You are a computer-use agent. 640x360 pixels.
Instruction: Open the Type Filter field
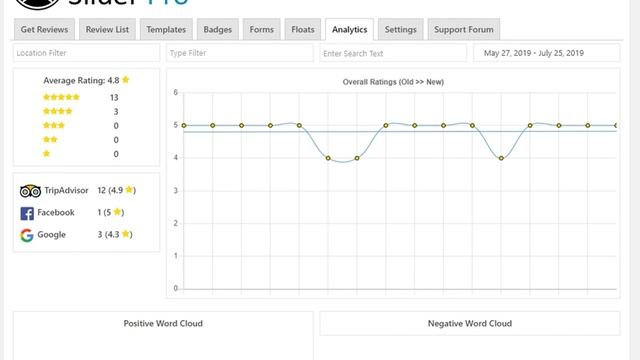click(x=240, y=53)
